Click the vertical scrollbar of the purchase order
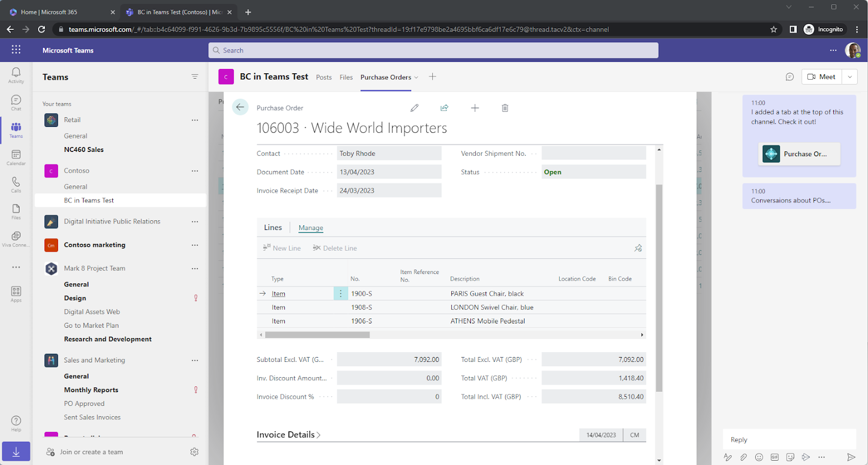This screenshot has width=868, height=465. click(x=659, y=288)
